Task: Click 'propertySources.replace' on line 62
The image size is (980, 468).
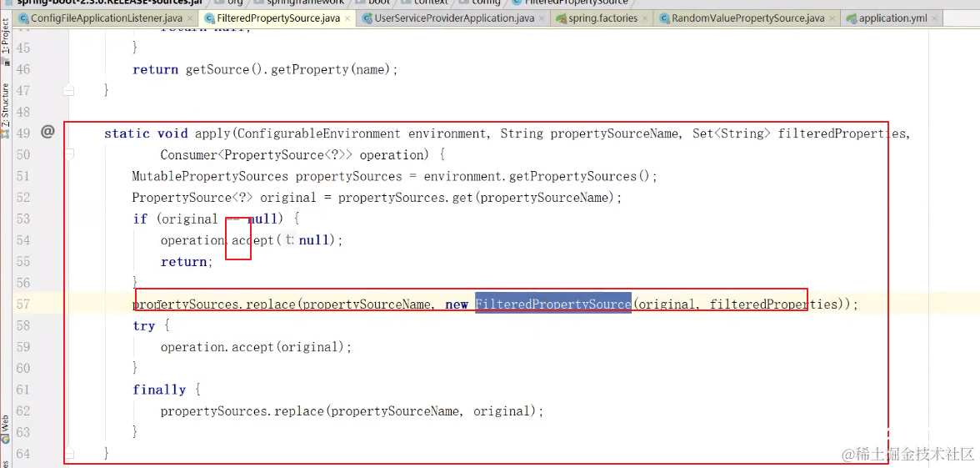Action: click(242, 411)
